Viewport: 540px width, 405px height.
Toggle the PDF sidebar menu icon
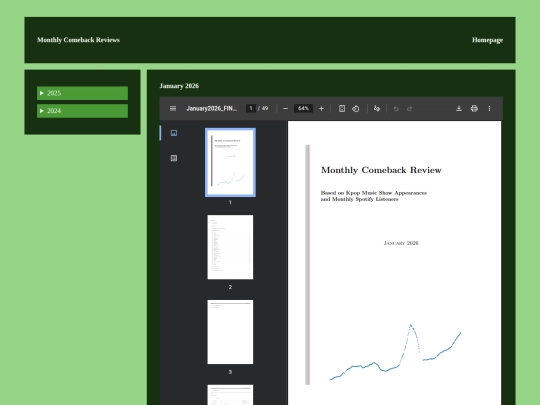tap(173, 108)
